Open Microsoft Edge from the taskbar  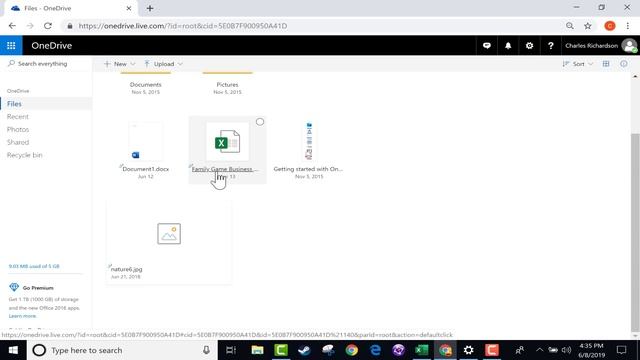(x=375, y=350)
